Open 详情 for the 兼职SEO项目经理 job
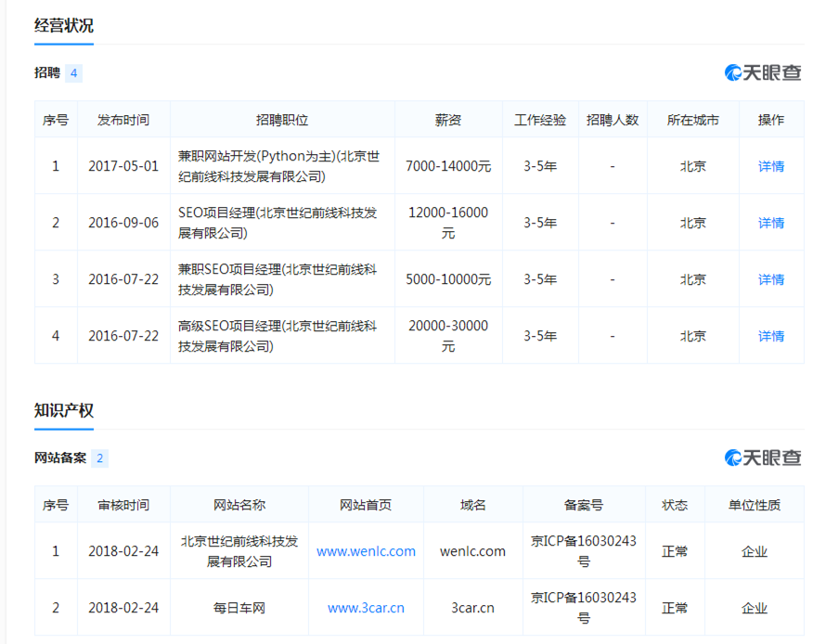Image resolution: width=826 pixels, height=644 pixels. pos(770,279)
